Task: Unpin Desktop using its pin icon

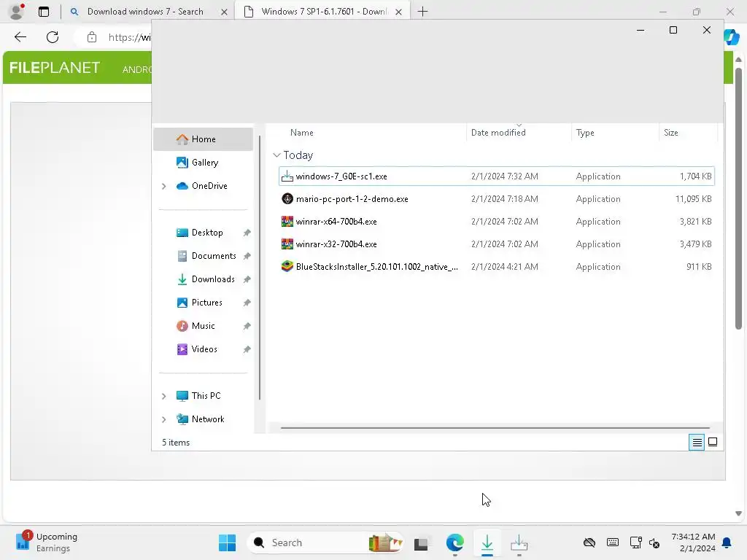Action: coord(247,233)
